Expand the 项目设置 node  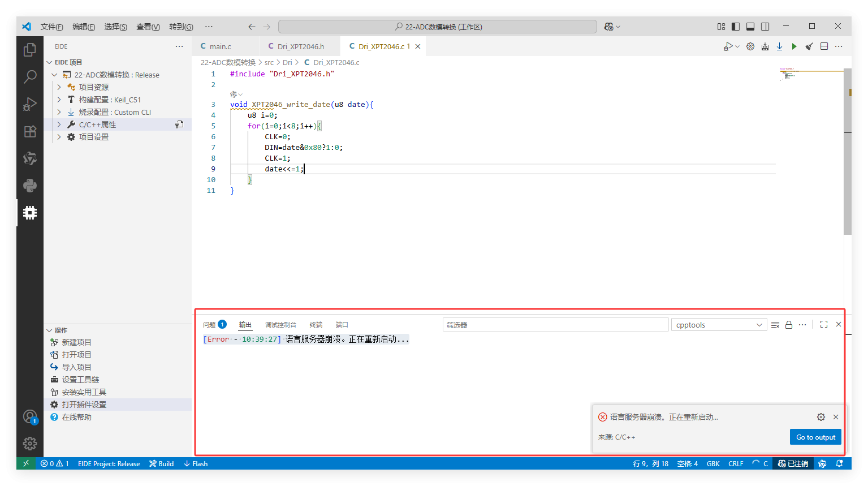[59, 137]
